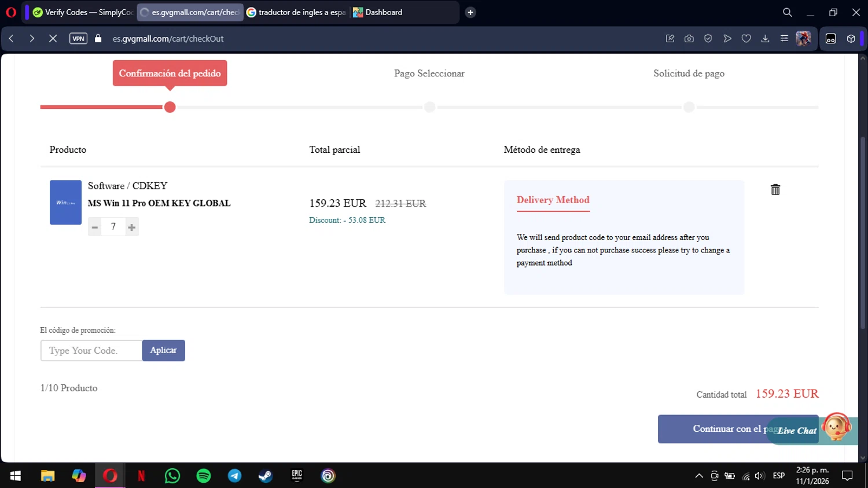Click the Live Chat mascot avatar

click(x=836, y=427)
